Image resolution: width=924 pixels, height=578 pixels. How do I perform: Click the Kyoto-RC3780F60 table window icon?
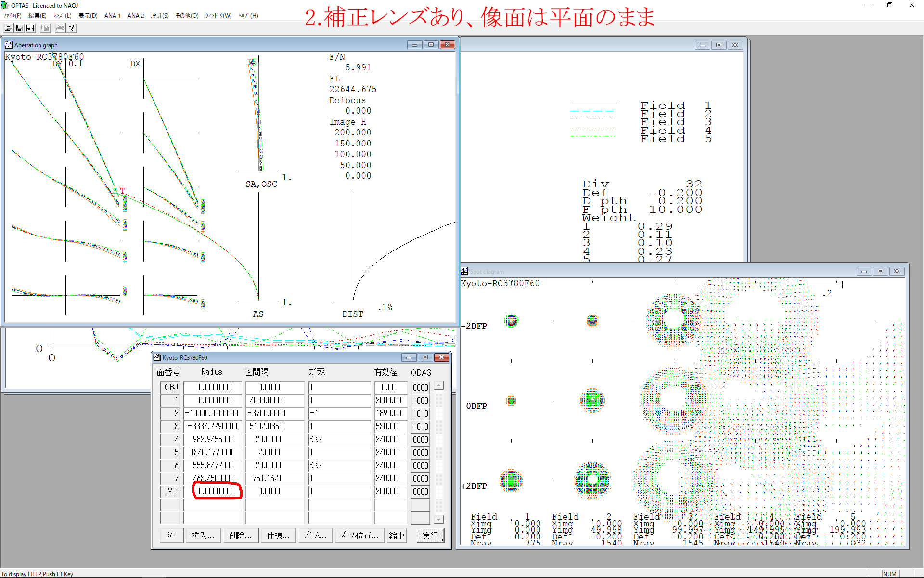(157, 357)
